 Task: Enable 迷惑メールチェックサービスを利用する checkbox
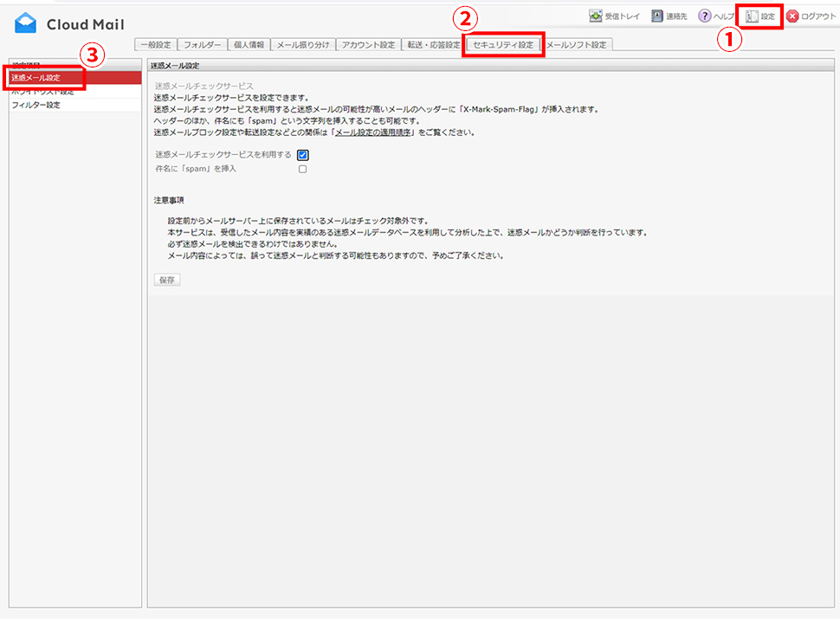303,154
